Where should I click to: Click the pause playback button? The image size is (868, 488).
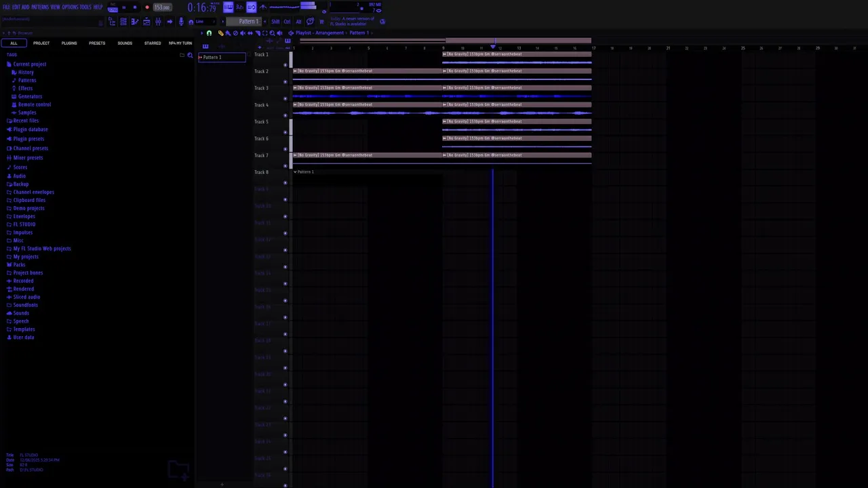pos(124,7)
